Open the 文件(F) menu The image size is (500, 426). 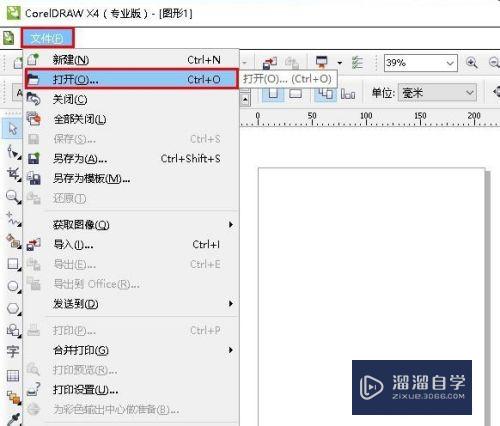47,38
